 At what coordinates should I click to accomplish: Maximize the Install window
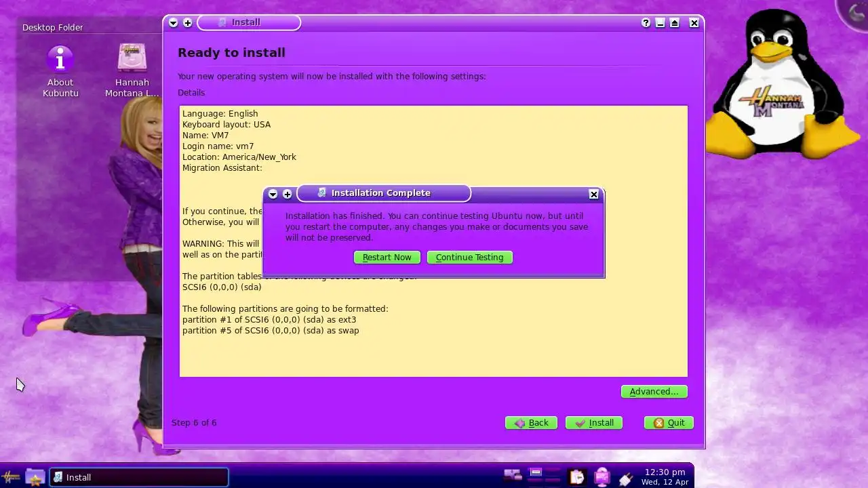click(675, 23)
